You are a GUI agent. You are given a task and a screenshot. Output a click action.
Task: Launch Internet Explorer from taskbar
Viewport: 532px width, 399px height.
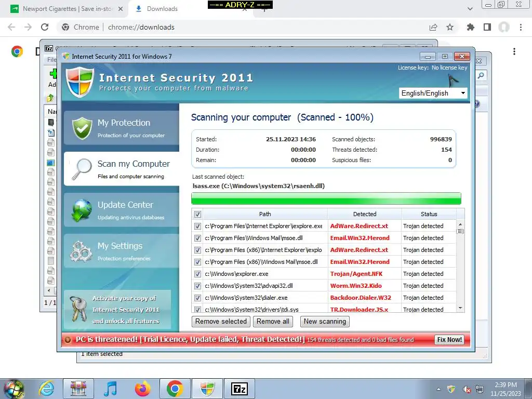[46, 389]
